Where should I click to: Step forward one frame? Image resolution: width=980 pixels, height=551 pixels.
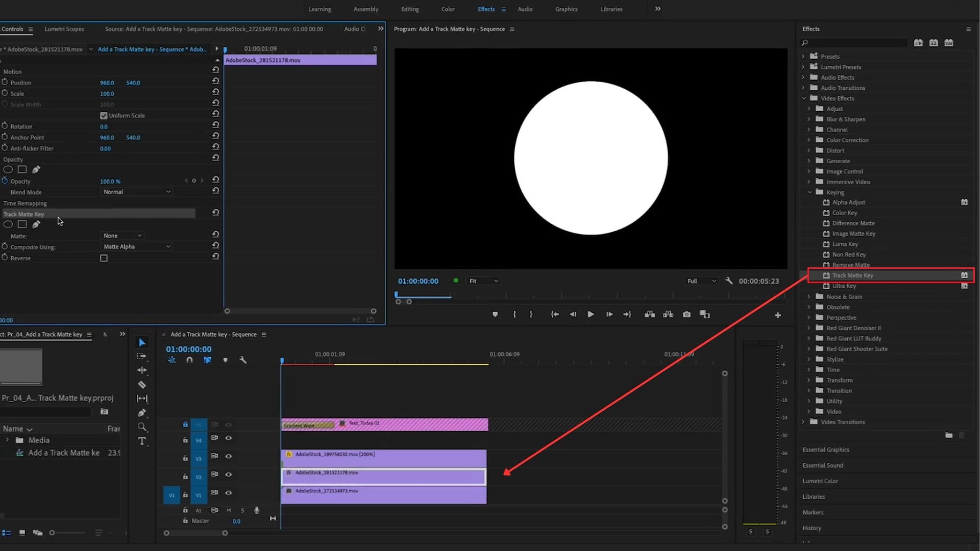609,314
